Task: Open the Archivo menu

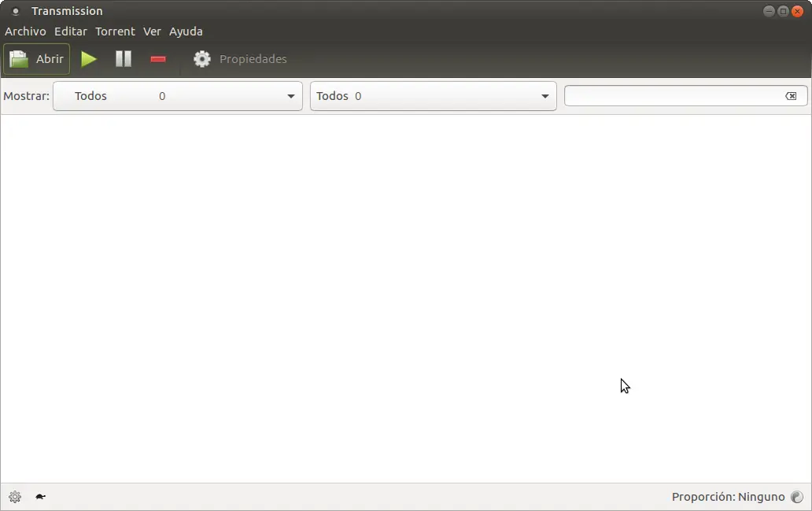Action: point(25,31)
